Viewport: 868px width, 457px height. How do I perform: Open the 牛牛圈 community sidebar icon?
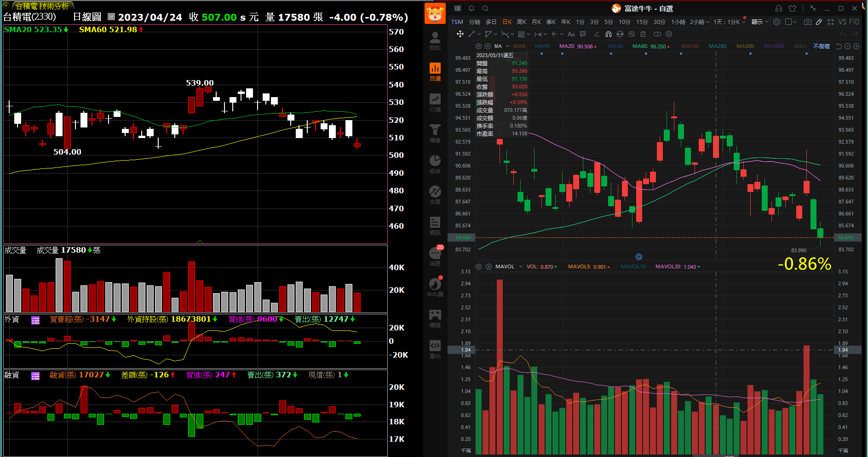pos(435,287)
